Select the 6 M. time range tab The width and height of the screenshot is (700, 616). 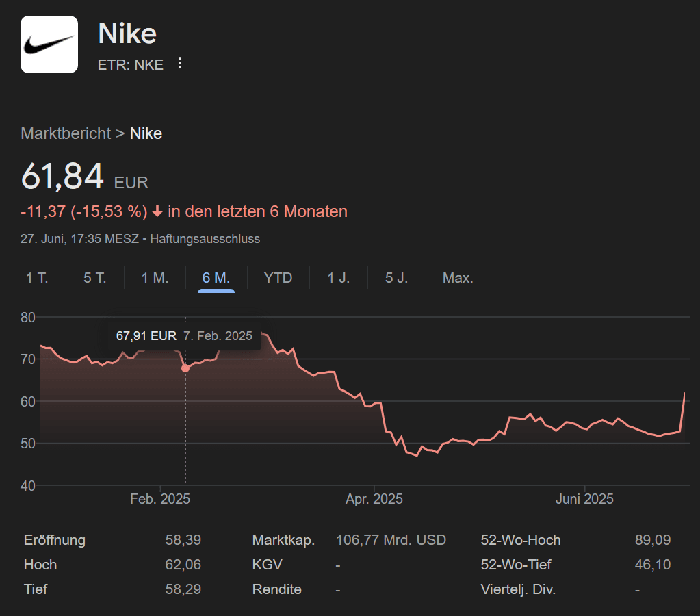click(x=216, y=279)
